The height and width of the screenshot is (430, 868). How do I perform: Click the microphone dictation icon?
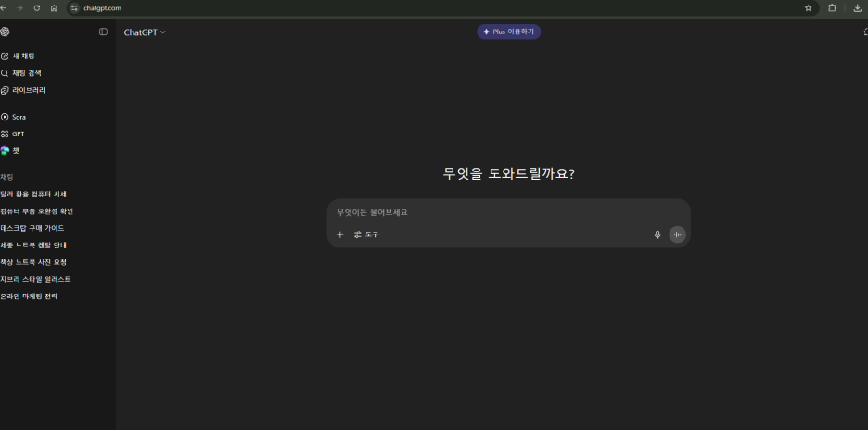coord(657,234)
